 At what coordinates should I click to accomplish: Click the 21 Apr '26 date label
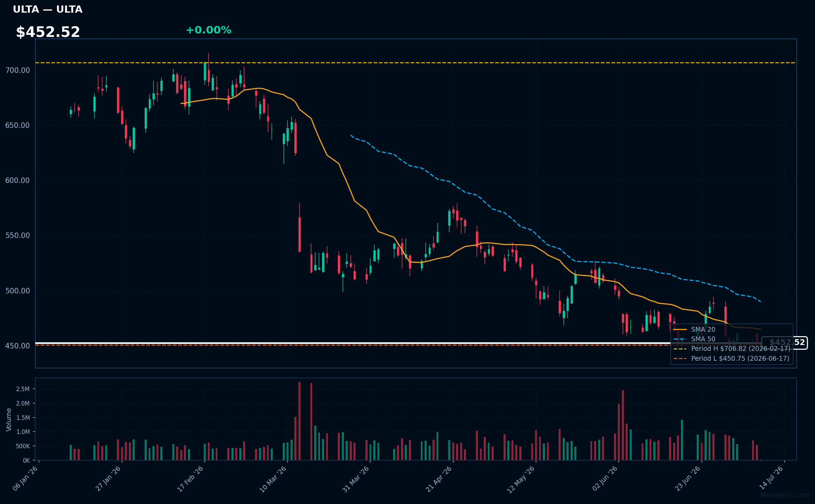[439, 479]
